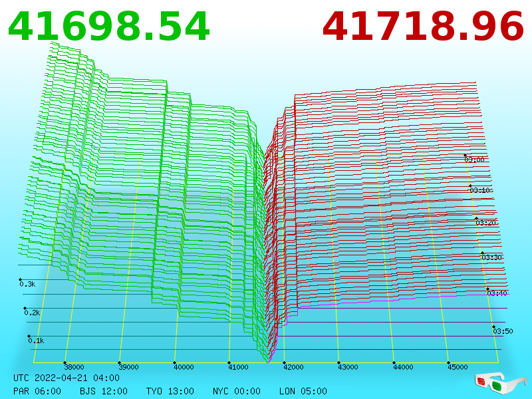This screenshot has width=532, height=399.
Task: Click the 44000 price axis label
Action: click(403, 367)
